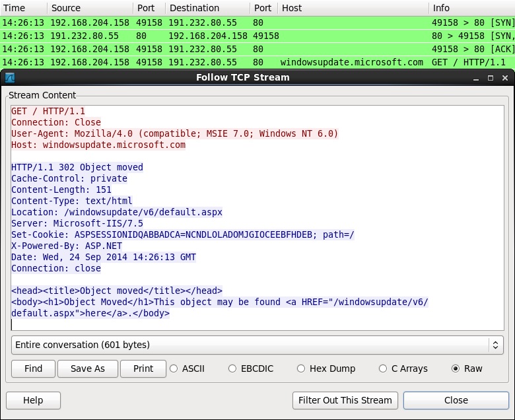Select the packet row from 191.232.80.55 source
Screen dimensions: 515x420
click(x=257, y=36)
